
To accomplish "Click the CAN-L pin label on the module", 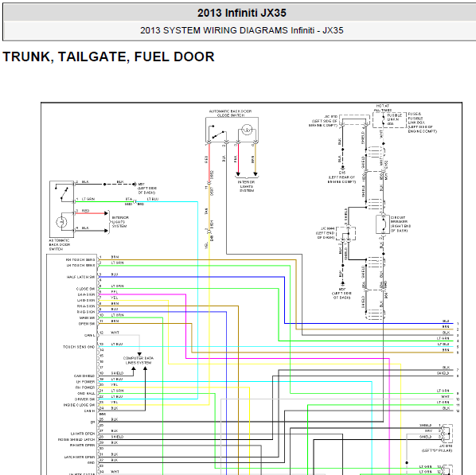I will point(90,336).
